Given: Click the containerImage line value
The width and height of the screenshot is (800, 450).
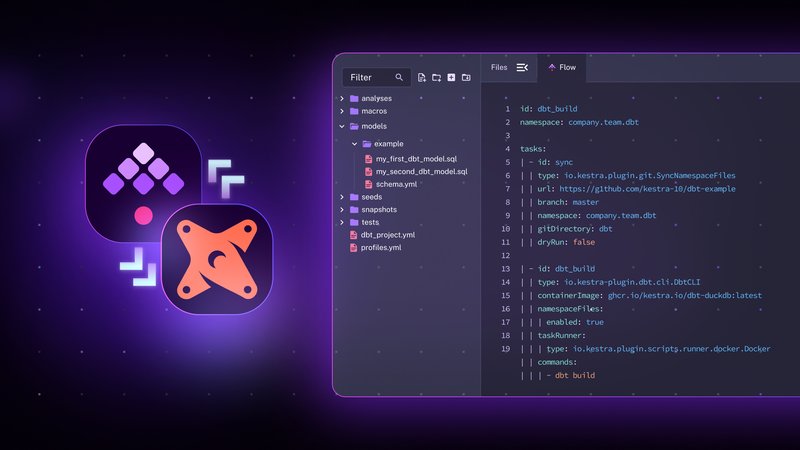Looking at the screenshot, I should pos(685,295).
